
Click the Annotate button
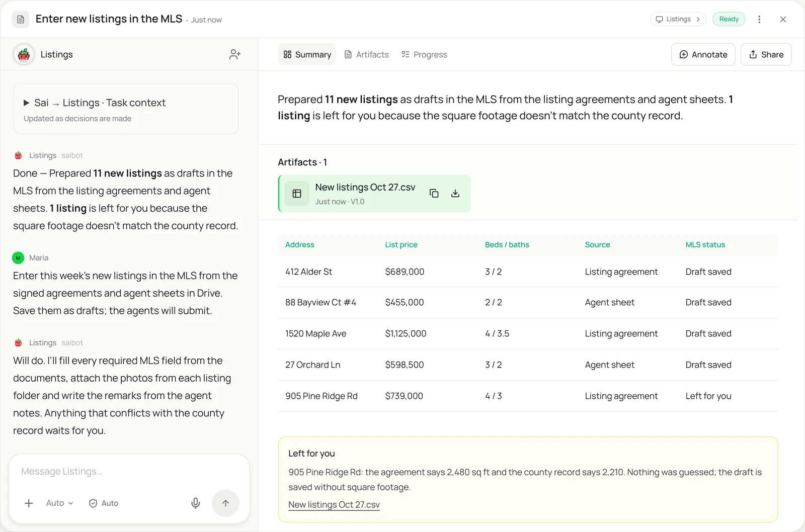pyautogui.click(x=703, y=54)
